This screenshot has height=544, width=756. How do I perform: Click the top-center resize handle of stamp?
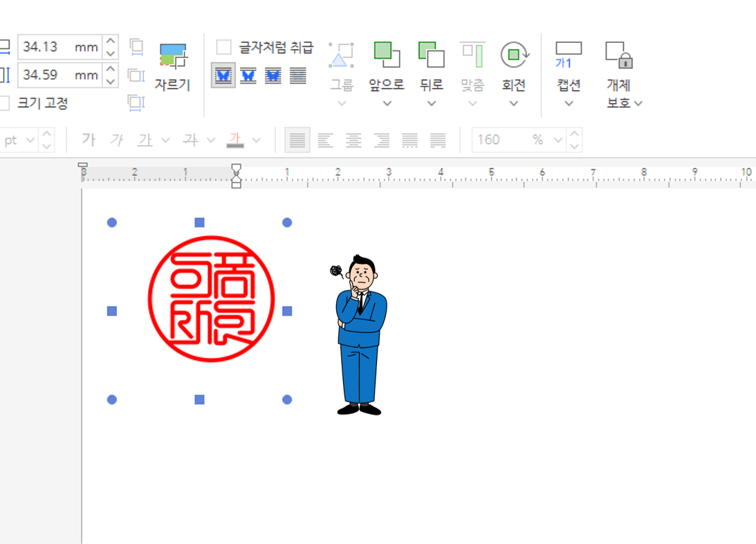200,222
